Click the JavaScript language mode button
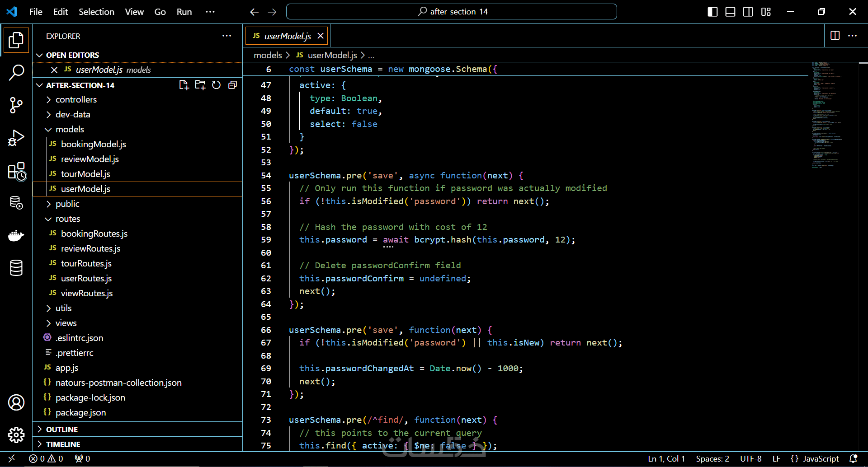This screenshot has width=868, height=467. [x=821, y=458]
